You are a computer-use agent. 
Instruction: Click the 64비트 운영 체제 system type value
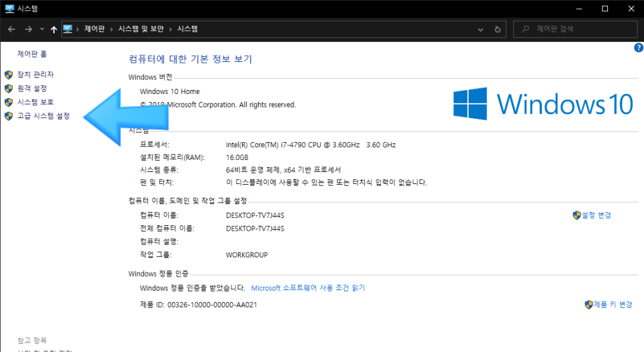coord(283,169)
